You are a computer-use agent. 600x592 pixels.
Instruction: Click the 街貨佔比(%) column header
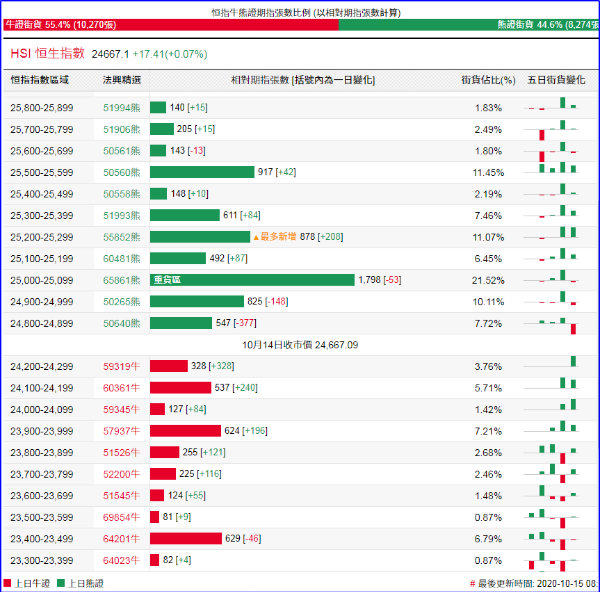point(488,80)
